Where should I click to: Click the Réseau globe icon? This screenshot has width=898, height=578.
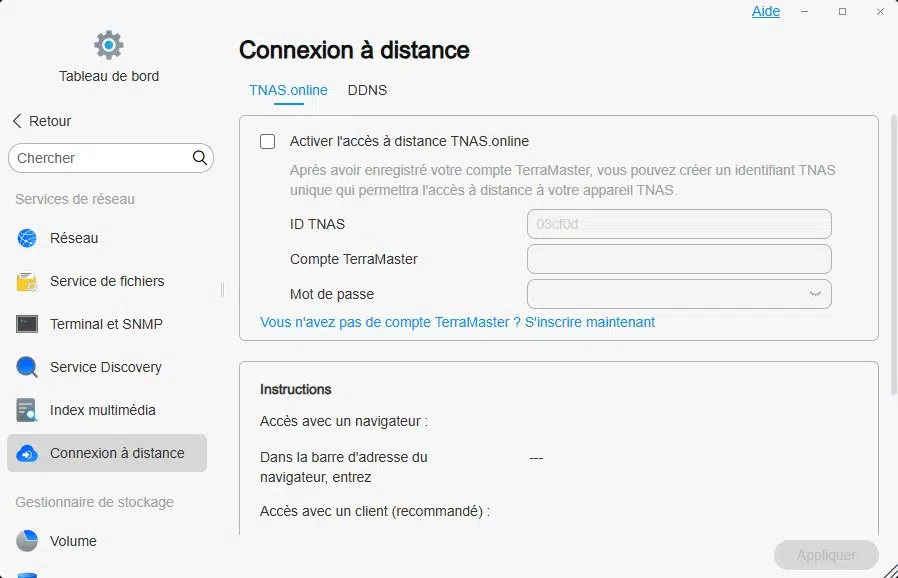click(x=27, y=239)
